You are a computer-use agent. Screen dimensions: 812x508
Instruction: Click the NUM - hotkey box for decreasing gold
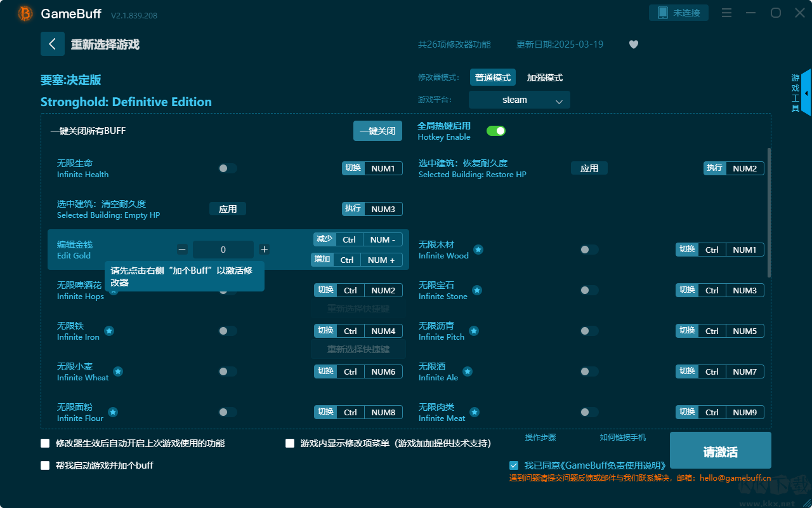383,239
